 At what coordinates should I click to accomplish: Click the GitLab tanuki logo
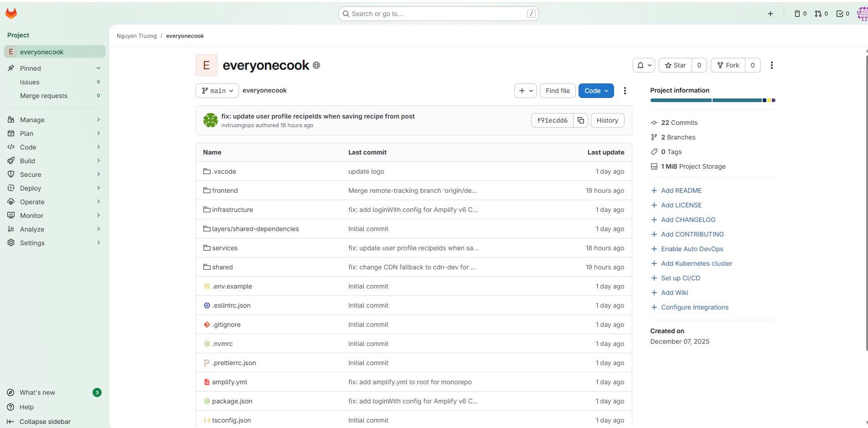click(x=11, y=13)
